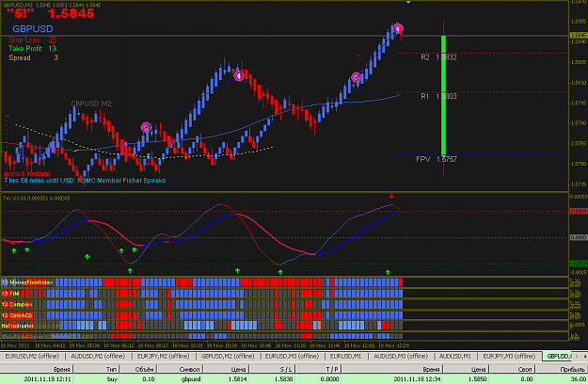Click the 13 FIM indicator label
The height and width of the screenshot is (384, 588).
(10, 294)
